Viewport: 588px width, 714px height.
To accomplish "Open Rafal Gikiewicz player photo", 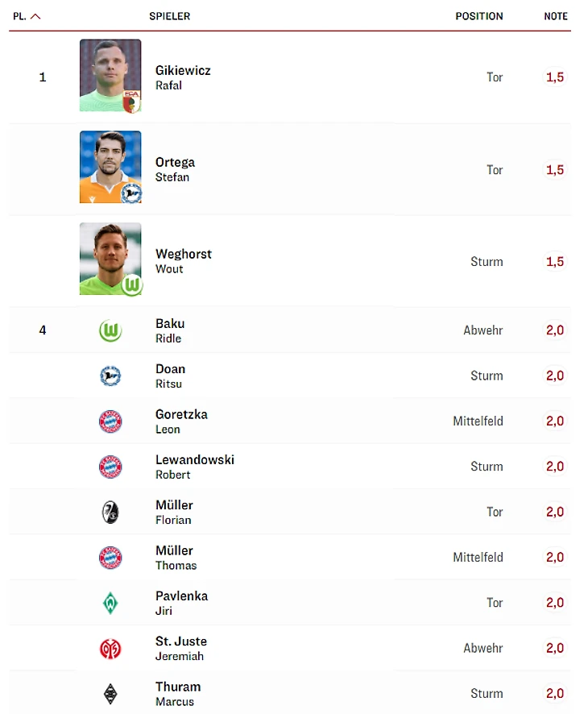I will tap(110, 76).
